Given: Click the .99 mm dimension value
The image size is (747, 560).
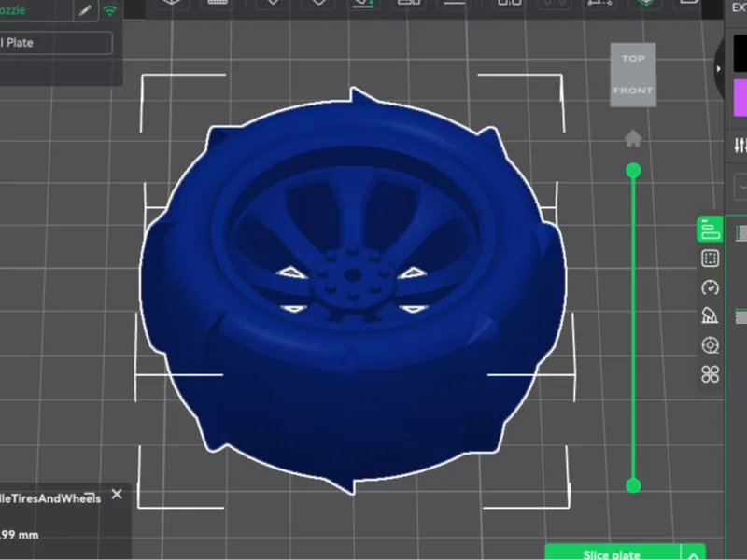Looking at the screenshot, I should click(19, 535).
